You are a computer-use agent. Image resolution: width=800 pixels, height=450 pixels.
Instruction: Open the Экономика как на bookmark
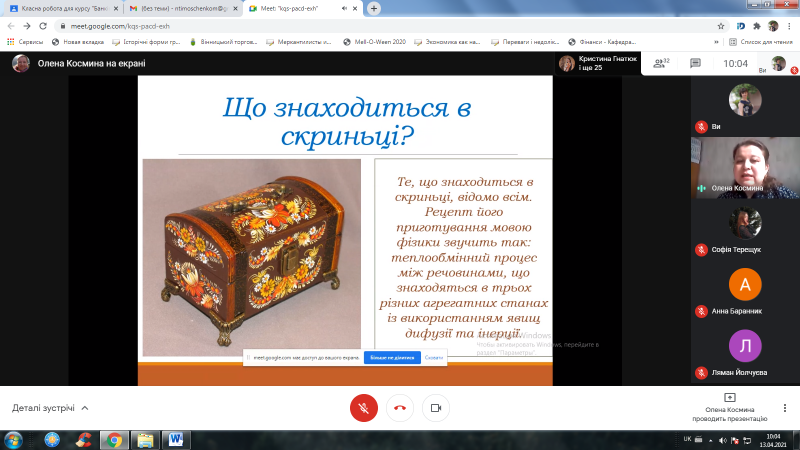coord(447,42)
